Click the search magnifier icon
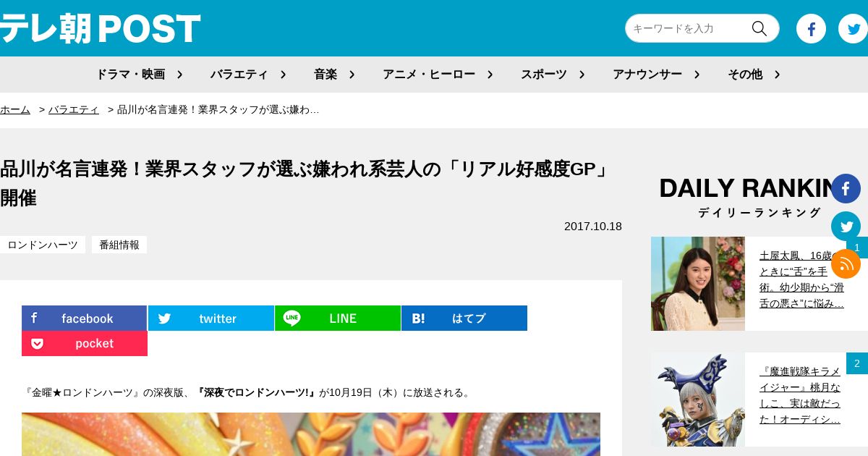The height and width of the screenshot is (456, 868). pyautogui.click(x=759, y=28)
